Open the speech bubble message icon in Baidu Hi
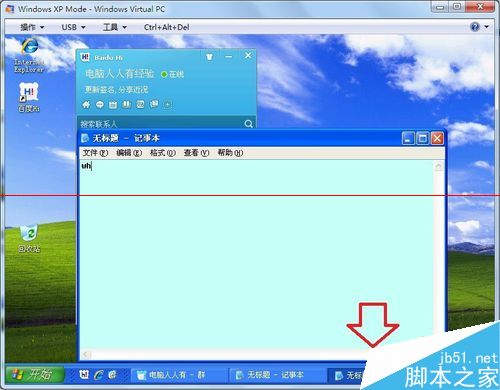The height and width of the screenshot is (390, 500). click(x=100, y=105)
